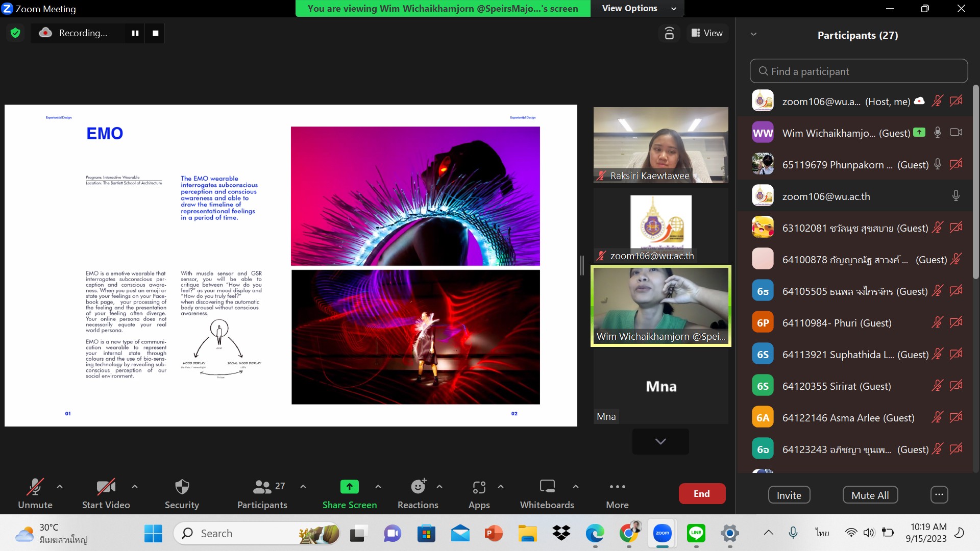This screenshot has width=980, height=551.
Task: Open the Reactions emoji icon
Action: pyautogui.click(x=418, y=487)
